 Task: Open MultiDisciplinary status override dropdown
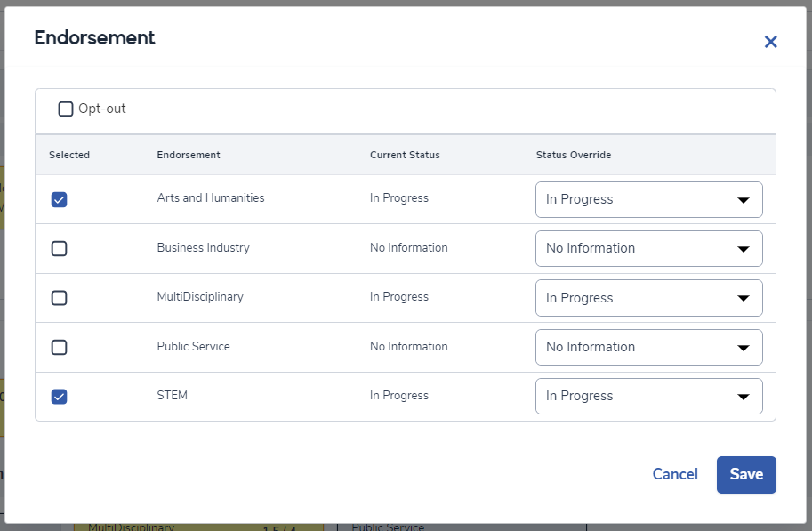pos(648,298)
